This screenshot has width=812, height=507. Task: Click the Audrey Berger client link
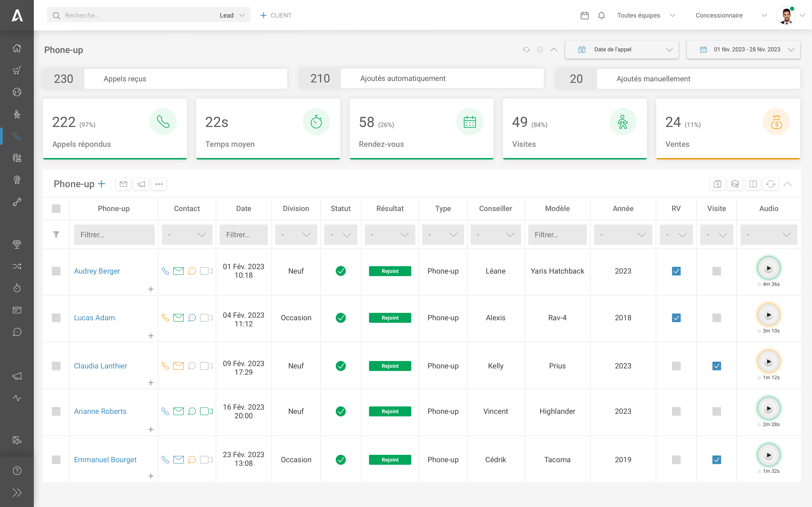pos(97,270)
